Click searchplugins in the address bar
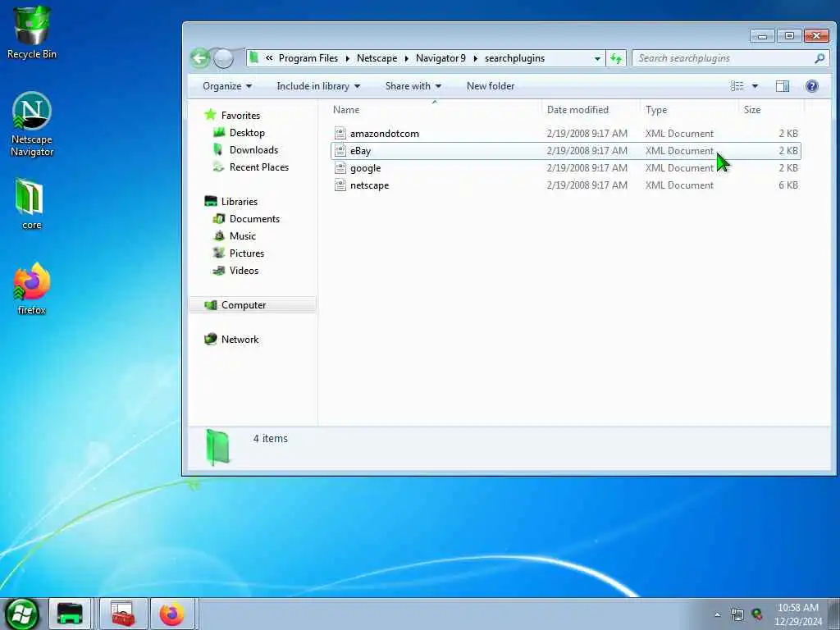The height and width of the screenshot is (630, 840). coord(514,58)
